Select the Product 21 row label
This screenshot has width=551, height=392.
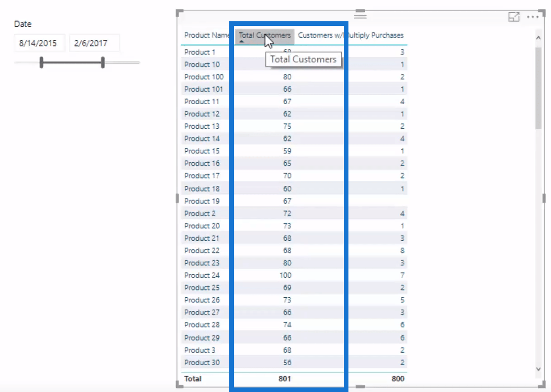tap(202, 238)
